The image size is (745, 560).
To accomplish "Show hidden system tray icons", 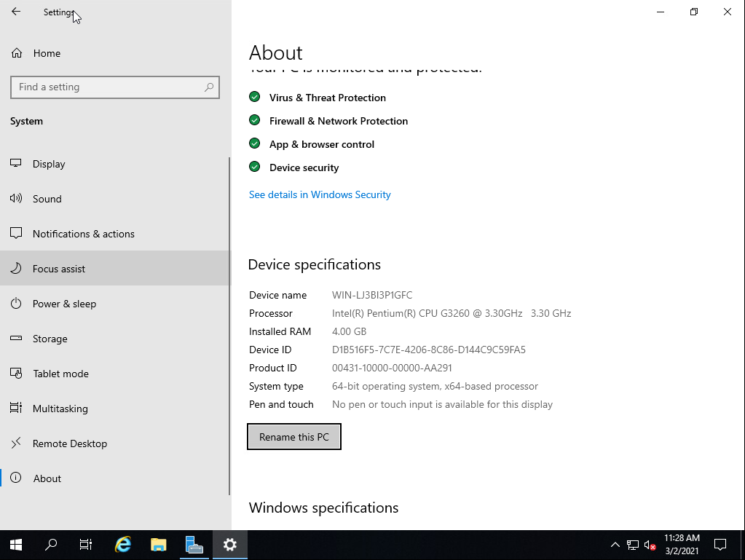I will [x=615, y=545].
